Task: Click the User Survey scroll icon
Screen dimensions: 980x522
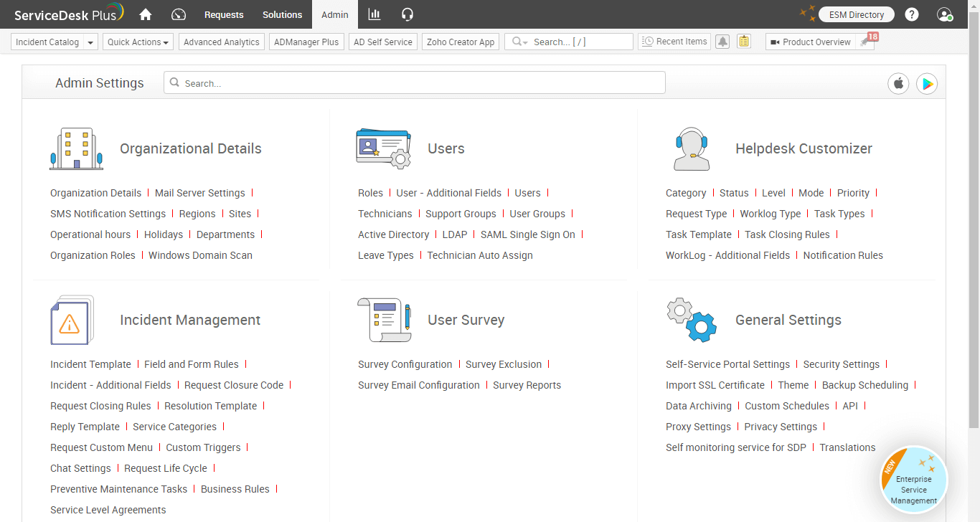Action: 385,320
